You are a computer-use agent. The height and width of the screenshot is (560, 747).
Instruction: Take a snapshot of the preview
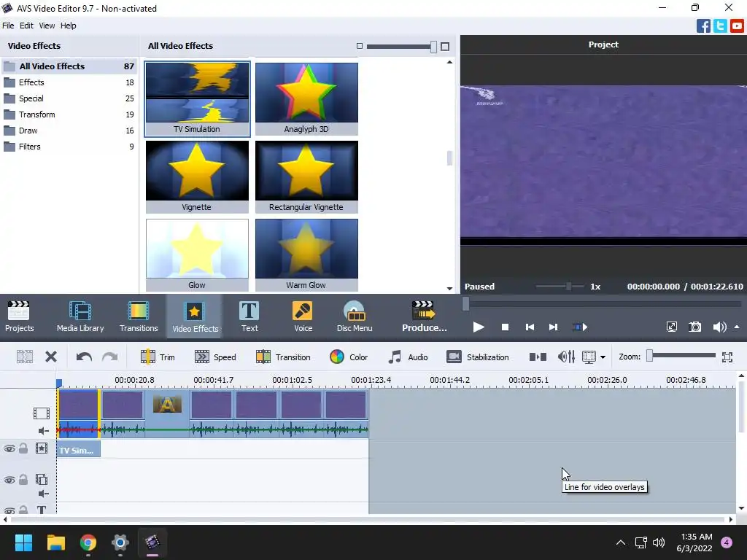pyautogui.click(x=695, y=327)
